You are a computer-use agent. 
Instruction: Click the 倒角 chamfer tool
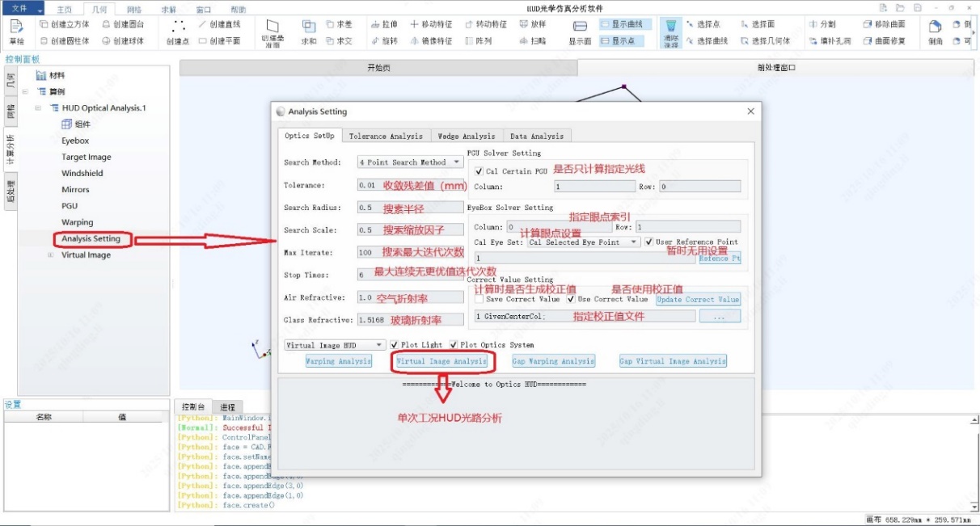tap(935, 33)
